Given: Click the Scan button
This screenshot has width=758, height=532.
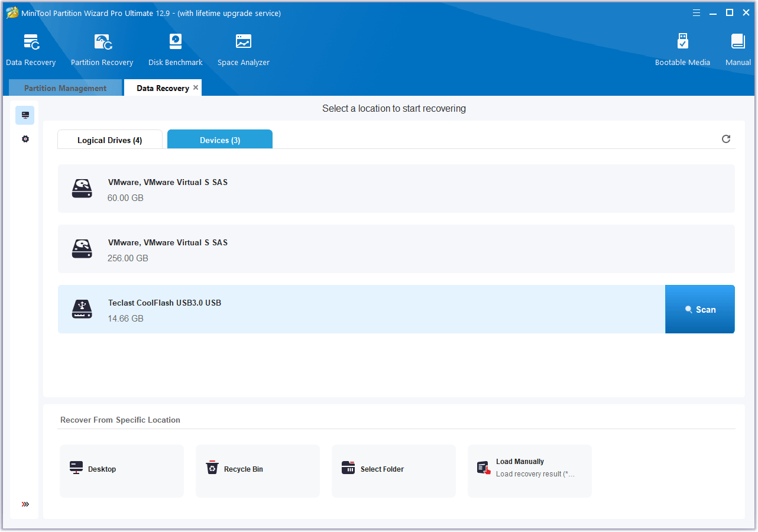Looking at the screenshot, I should (x=700, y=309).
